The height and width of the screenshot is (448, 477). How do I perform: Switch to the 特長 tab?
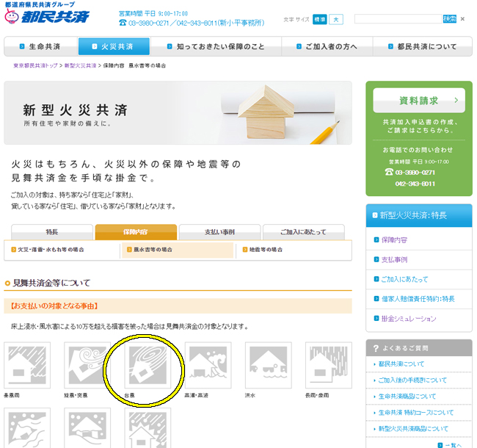pyautogui.click(x=52, y=232)
